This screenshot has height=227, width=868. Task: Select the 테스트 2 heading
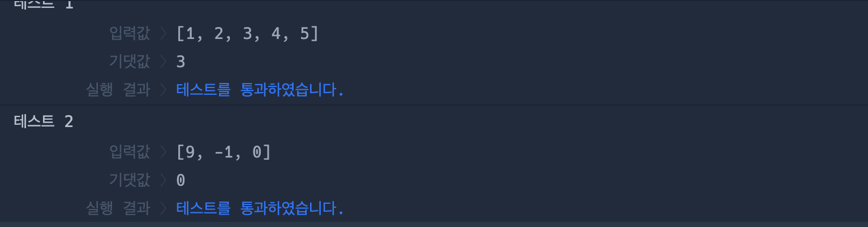coord(44,121)
